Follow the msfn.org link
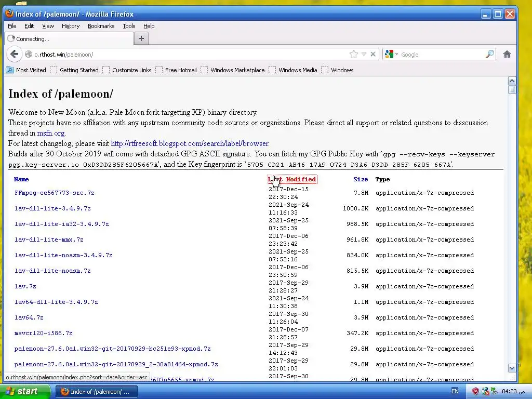 (51, 133)
